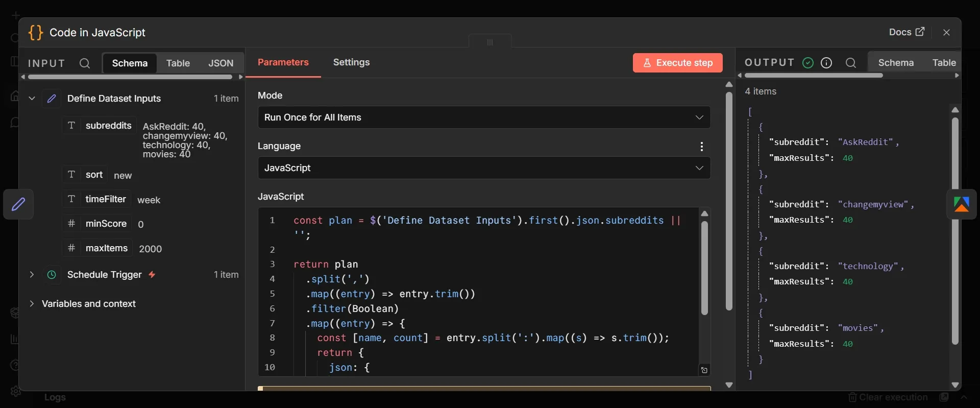Click the number type icon for maxItems
980x408 pixels.
tap(71, 248)
